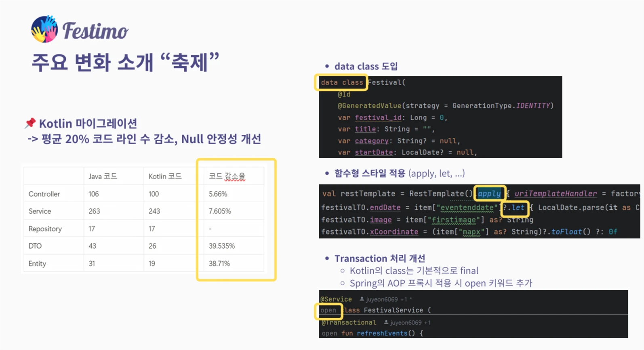
Task: Click the author icon on the @Transactional line
Action: pyautogui.click(x=386, y=322)
